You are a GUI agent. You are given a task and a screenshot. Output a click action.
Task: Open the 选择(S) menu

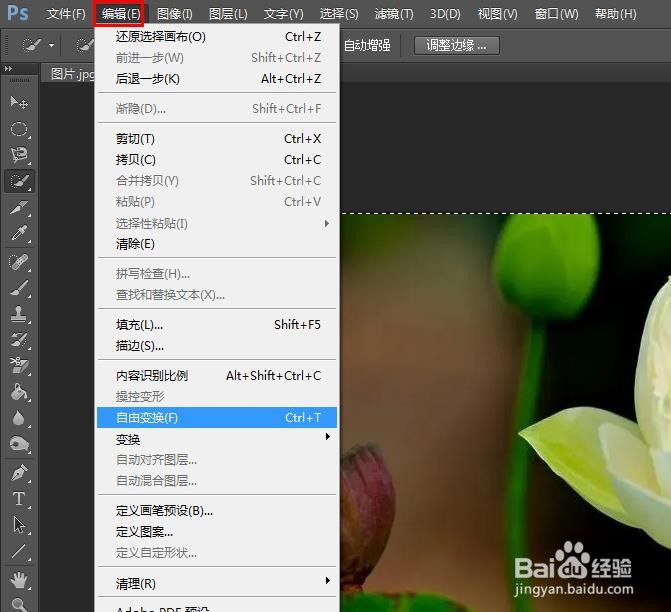339,14
